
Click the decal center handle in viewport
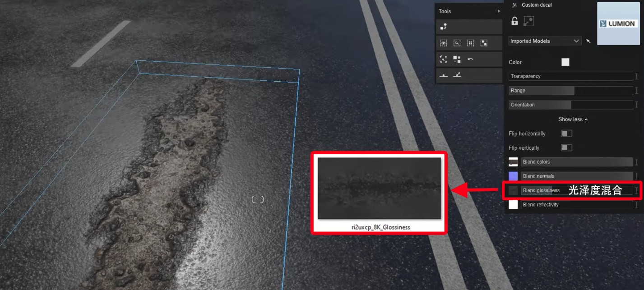point(258,199)
